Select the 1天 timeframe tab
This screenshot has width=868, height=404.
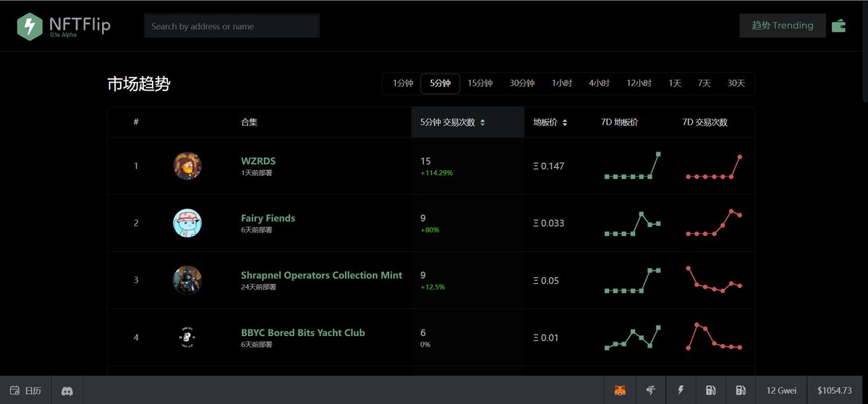(x=675, y=83)
